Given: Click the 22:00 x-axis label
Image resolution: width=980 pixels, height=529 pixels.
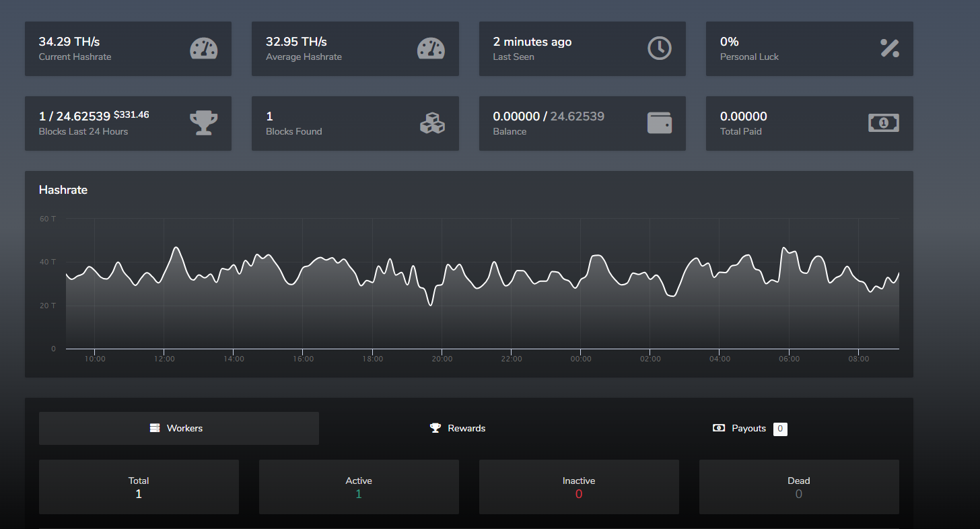Looking at the screenshot, I should [512, 359].
